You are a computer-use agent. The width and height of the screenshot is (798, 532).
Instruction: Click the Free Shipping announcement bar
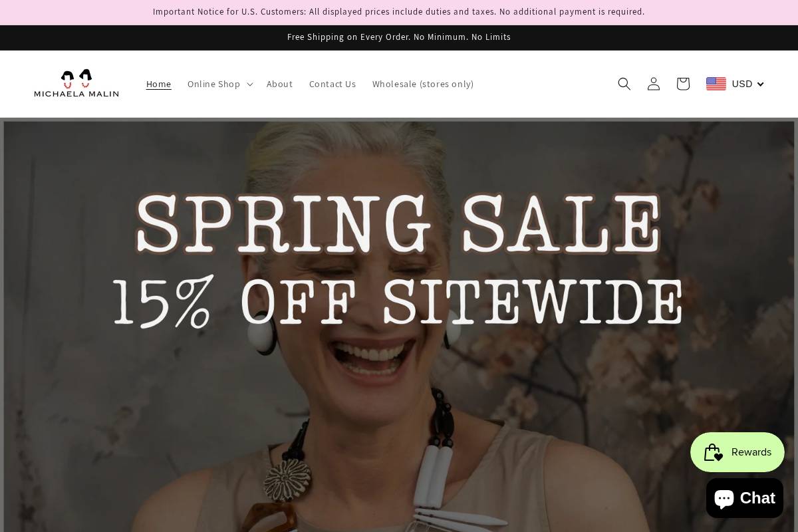click(x=399, y=37)
